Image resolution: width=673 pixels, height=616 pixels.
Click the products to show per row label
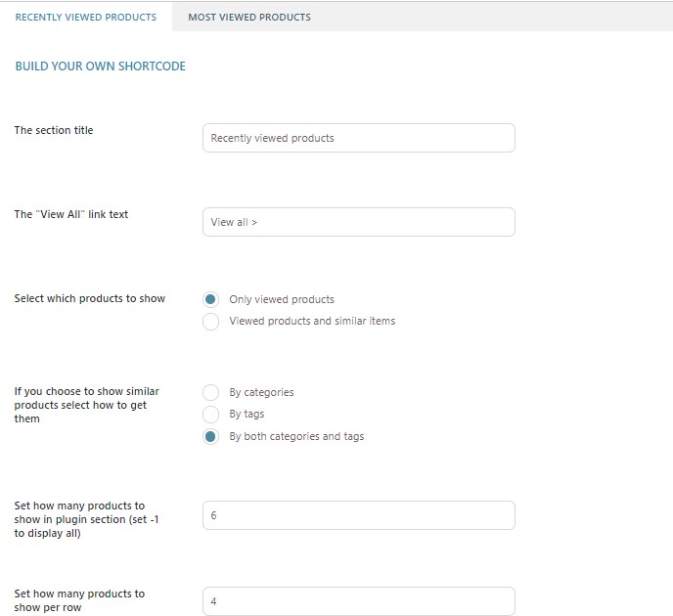click(79, 600)
